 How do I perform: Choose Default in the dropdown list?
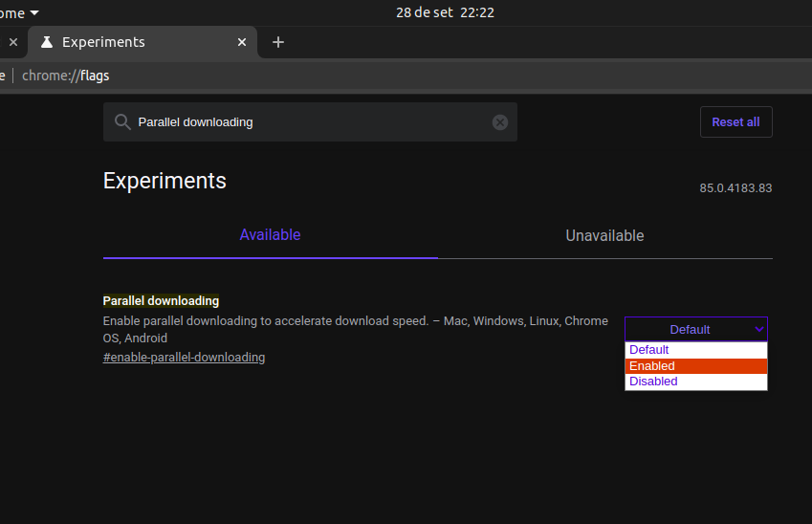696,350
